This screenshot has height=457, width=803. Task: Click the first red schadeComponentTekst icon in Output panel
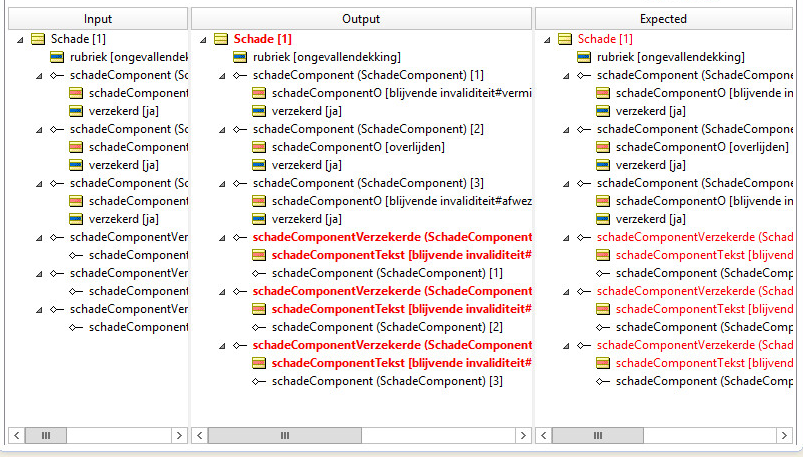(x=260, y=255)
